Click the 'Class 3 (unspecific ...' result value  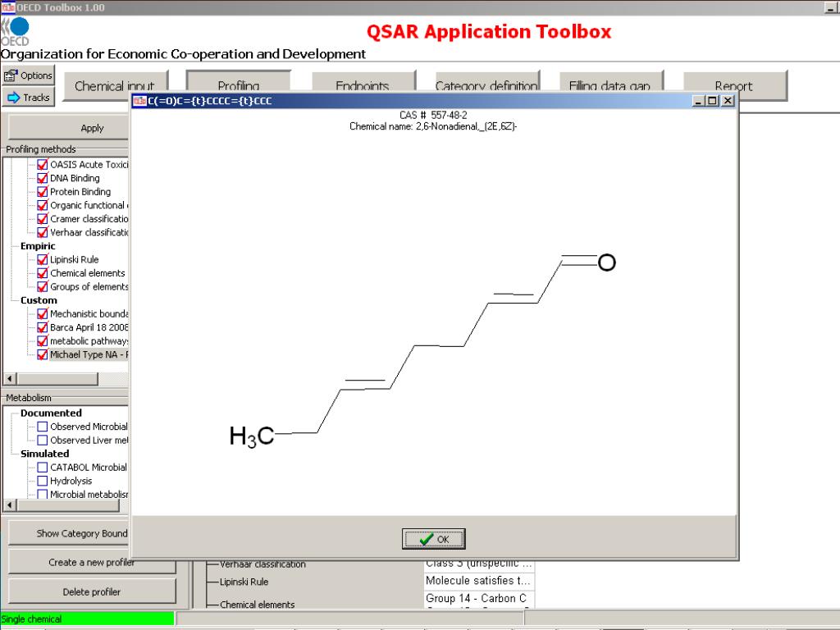point(479,564)
